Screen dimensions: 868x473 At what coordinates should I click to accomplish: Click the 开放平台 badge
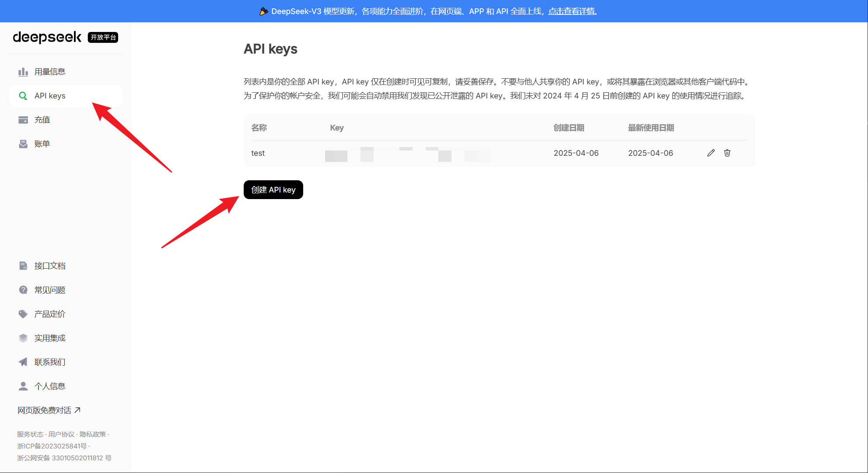coord(103,37)
